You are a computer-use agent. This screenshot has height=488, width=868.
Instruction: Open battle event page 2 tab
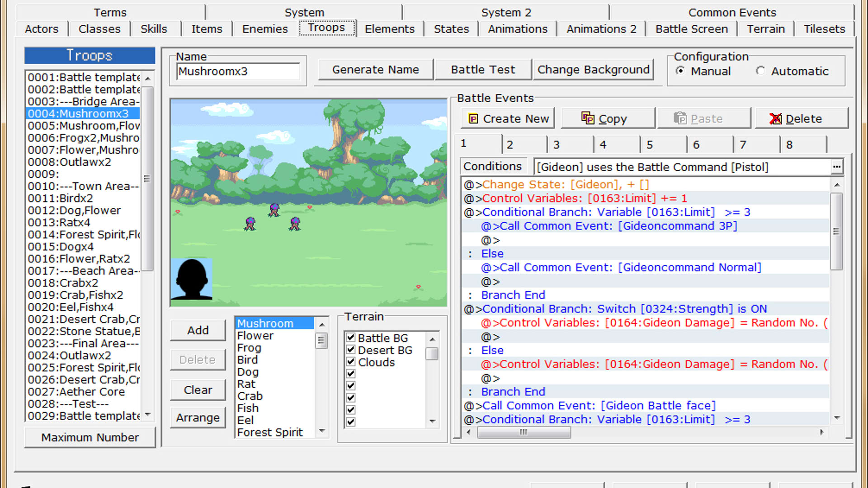[524, 145]
